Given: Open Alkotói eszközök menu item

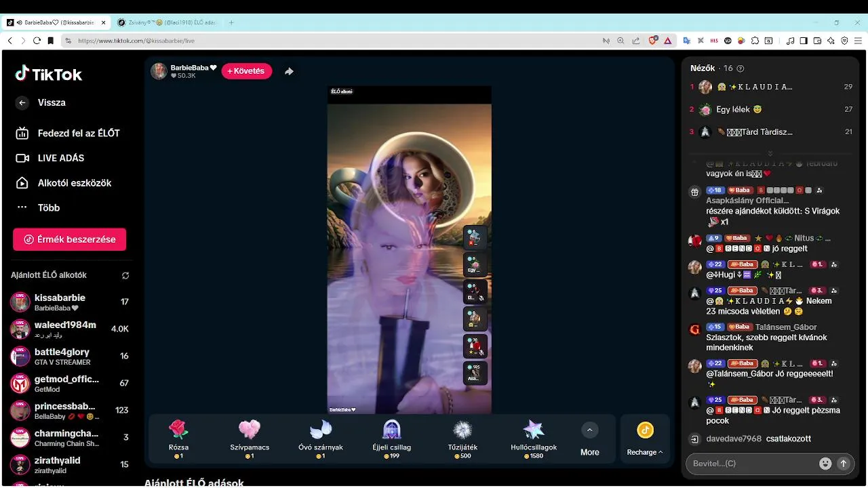Looking at the screenshot, I should [x=63, y=183].
